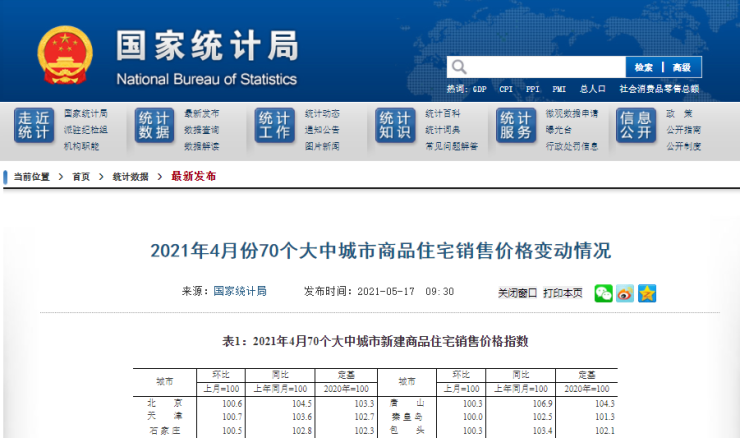Open the 信息公开 blue tile
740x438 pixels.
tap(636, 125)
